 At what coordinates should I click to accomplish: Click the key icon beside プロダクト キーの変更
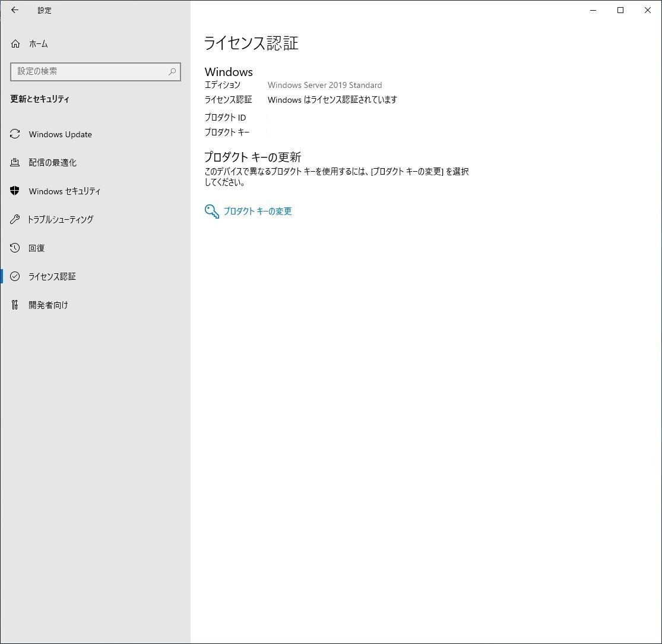[x=211, y=211]
